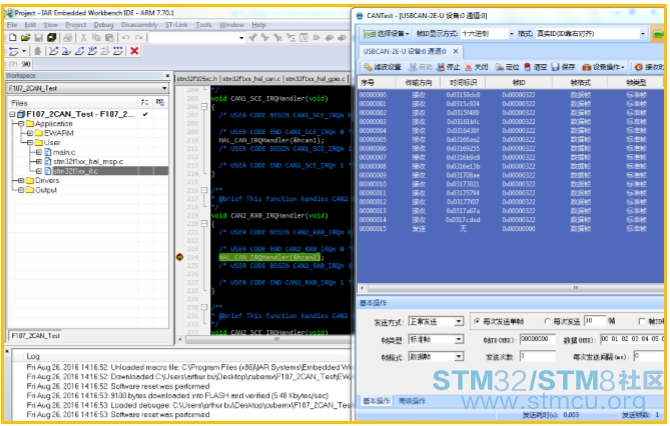Click the Break hand icon in debug toolbar
670x426 pixels.
(x=38, y=51)
